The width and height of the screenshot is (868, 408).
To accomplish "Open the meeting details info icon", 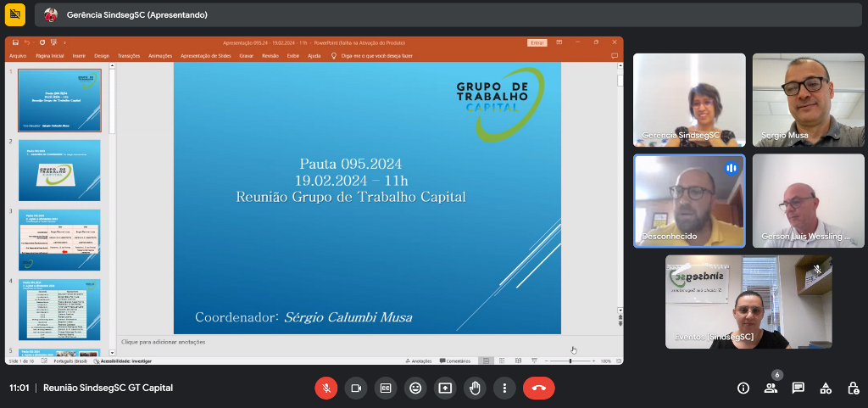I will [x=743, y=388].
